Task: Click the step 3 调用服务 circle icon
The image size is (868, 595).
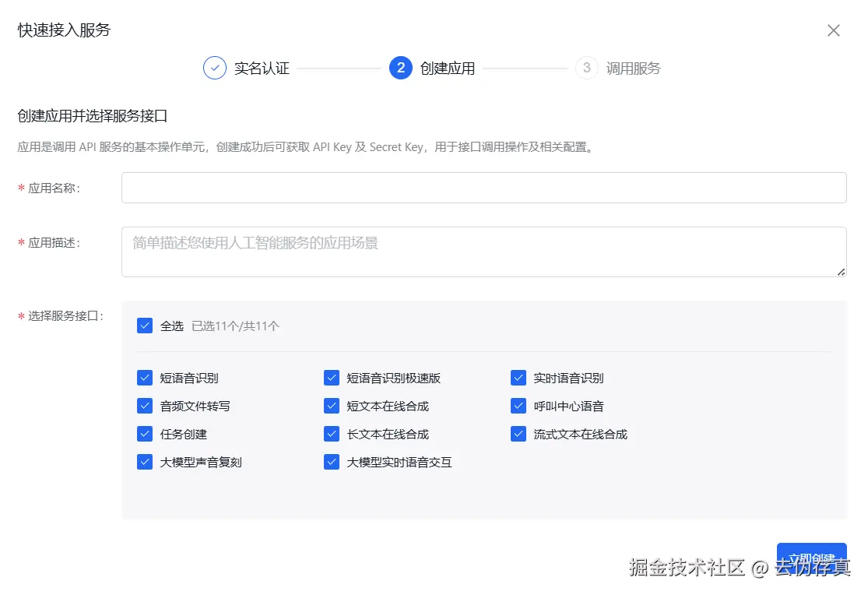Action: (x=587, y=68)
